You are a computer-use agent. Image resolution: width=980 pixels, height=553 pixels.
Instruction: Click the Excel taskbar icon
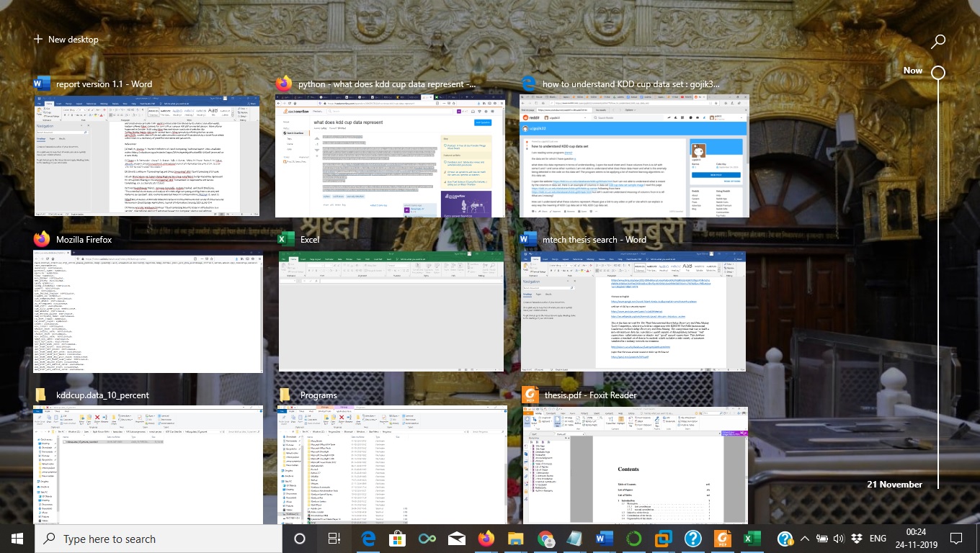click(751, 539)
